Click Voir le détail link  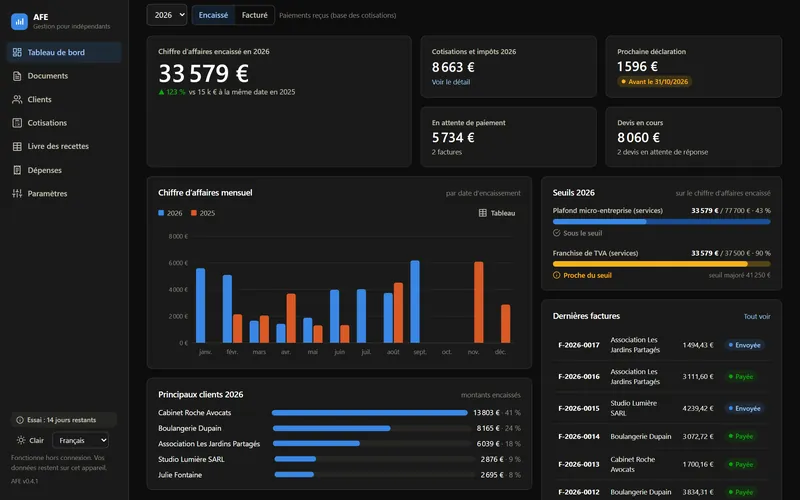(x=451, y=82)
